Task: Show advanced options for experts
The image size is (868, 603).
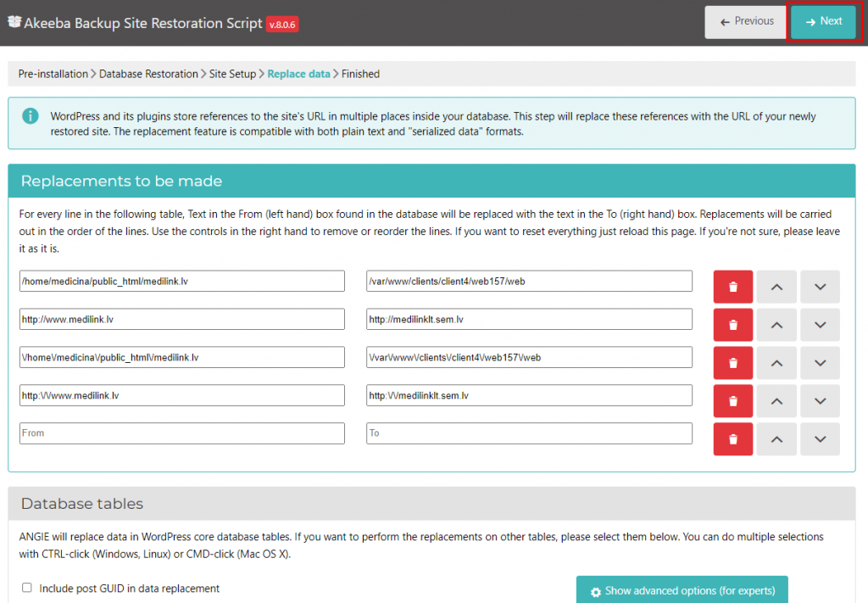Action: [682, 590]
